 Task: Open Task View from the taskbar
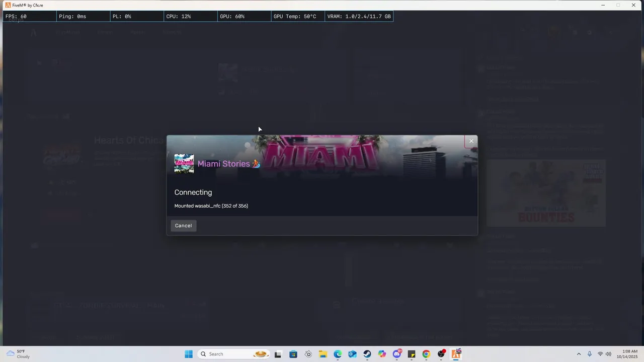pyautogui.click(x=278, y=354)
